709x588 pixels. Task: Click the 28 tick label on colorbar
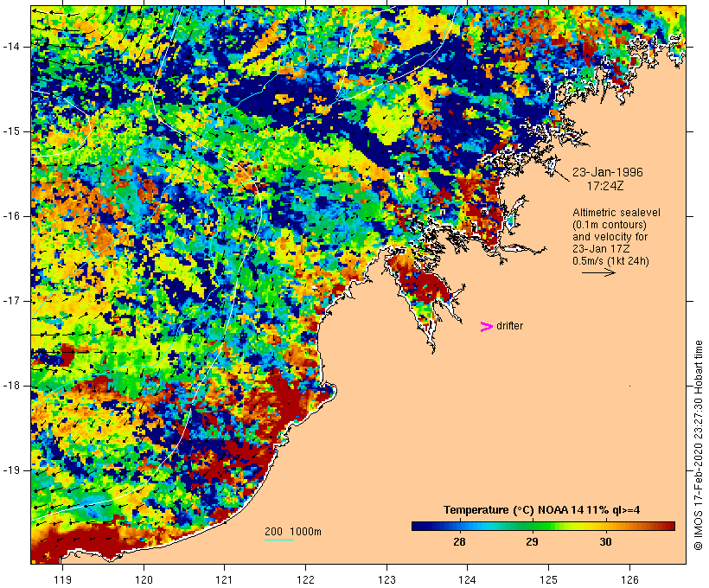(x=459, y=542)
